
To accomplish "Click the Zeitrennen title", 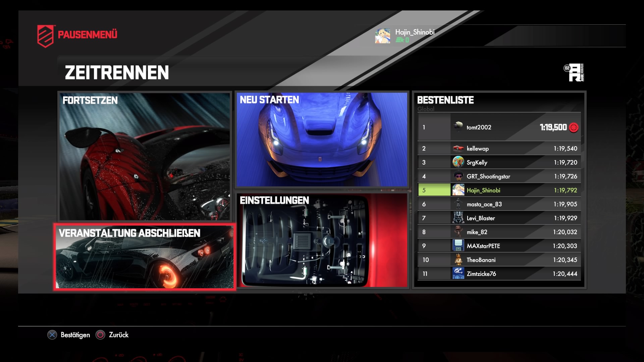I will pos(117,73).
